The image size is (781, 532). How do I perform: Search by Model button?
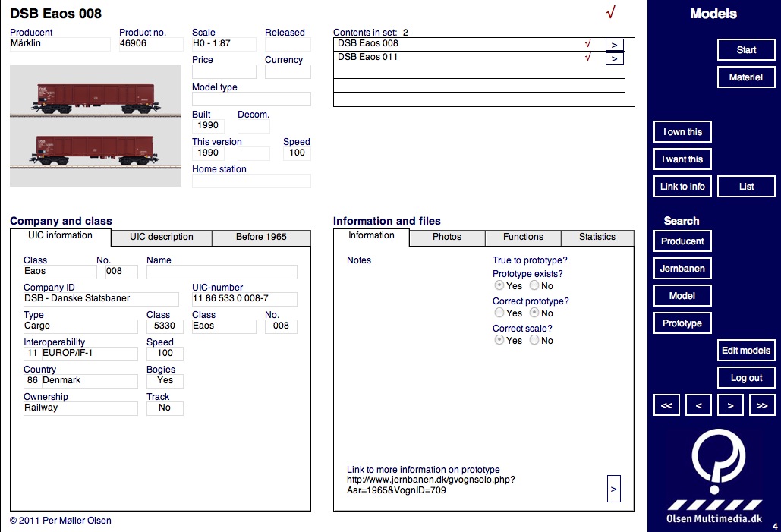[682, 296]
